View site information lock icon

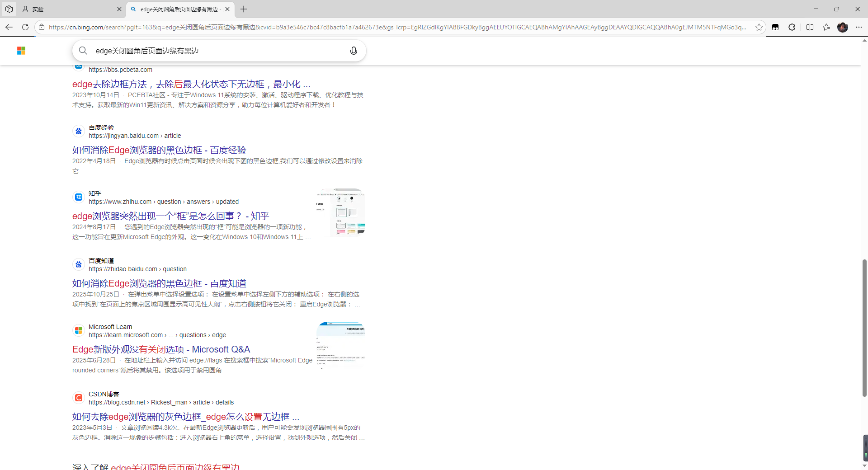click(42, 27)
